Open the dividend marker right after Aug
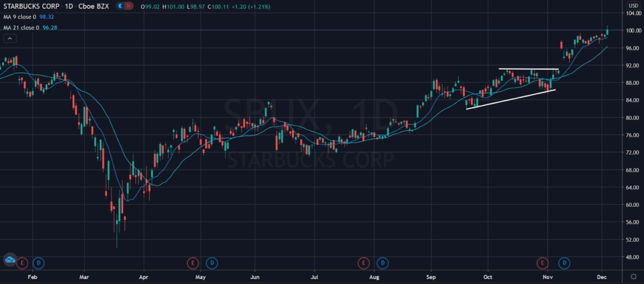This screenshot has height=284, width=644. click(x=383, y=262)
